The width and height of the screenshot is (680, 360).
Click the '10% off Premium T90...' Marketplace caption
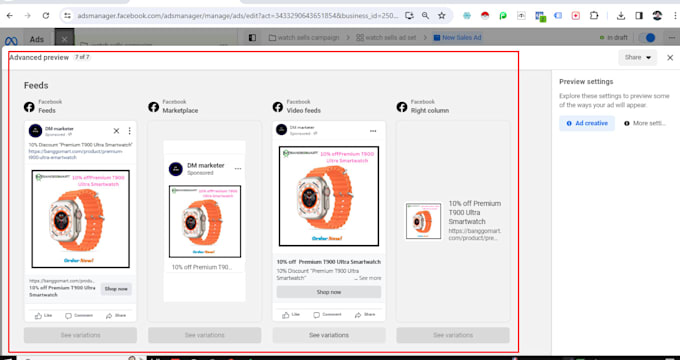[202, 267]
